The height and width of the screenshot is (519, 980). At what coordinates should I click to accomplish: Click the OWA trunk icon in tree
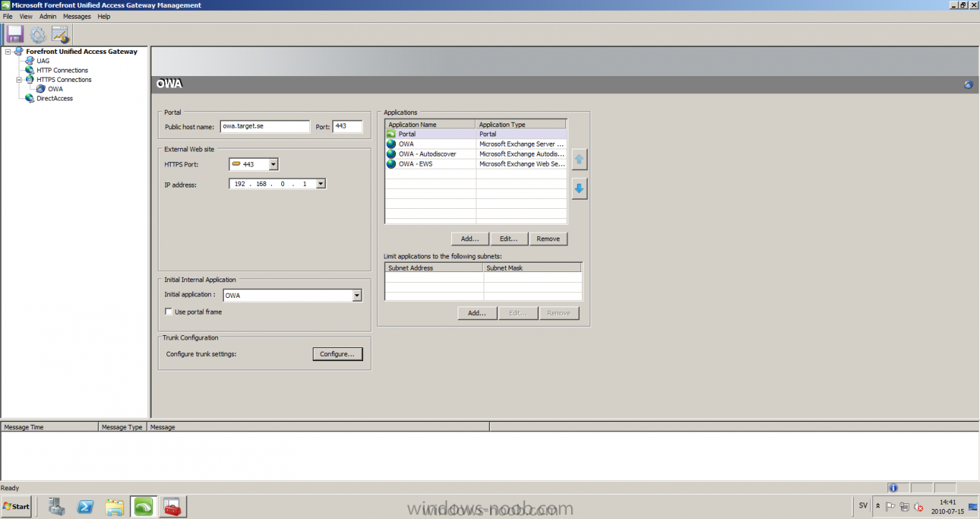[x=41, y=89]
